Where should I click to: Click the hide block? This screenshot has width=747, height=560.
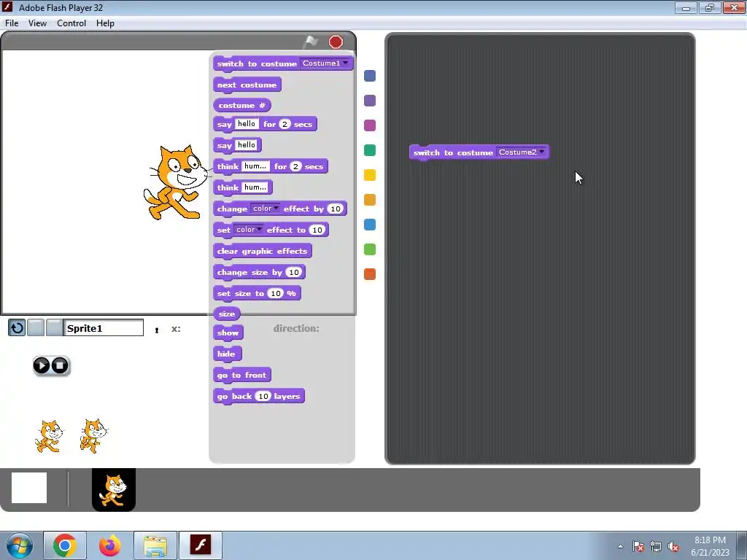tap(226, 354)
